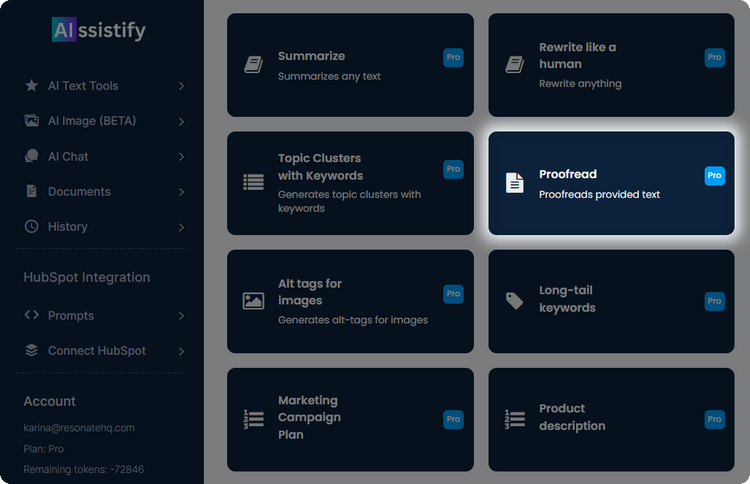Expand the AI Chat menu arrow
This screenshot has width=750, height=484.
(x=181, y=157)
